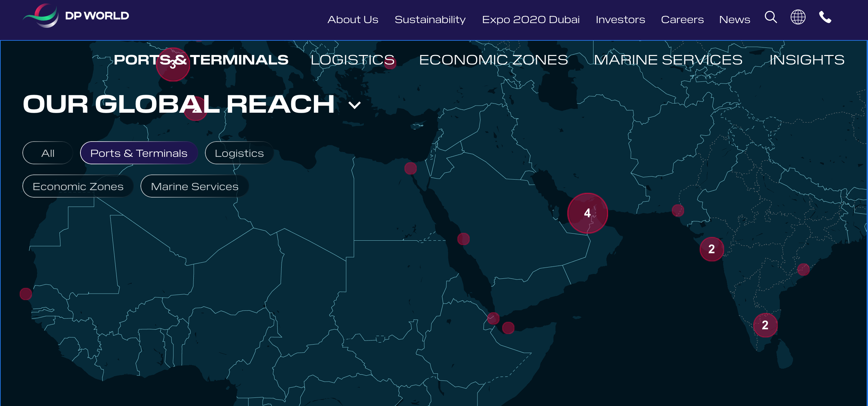Select the Red Sea Saudi coast marker
Image resolution: width=868 pixels, height=406 pixels.
point(464,239)
